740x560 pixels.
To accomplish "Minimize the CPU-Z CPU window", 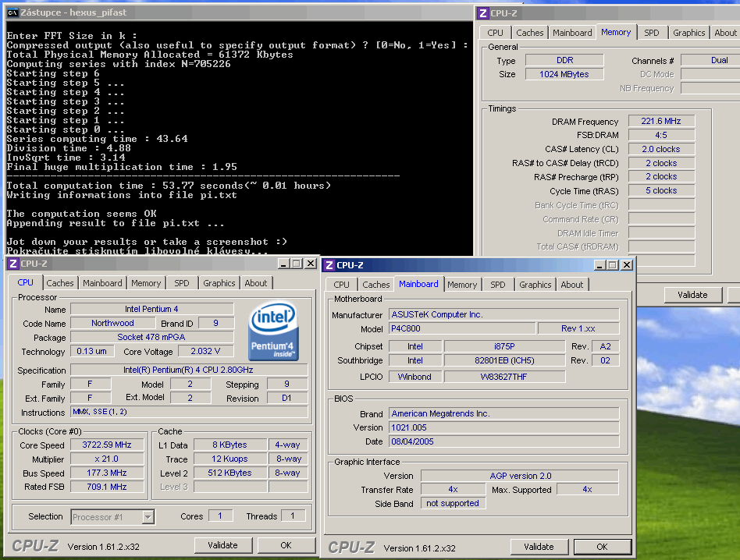I will pyautogui.click(x=283, y=264).
